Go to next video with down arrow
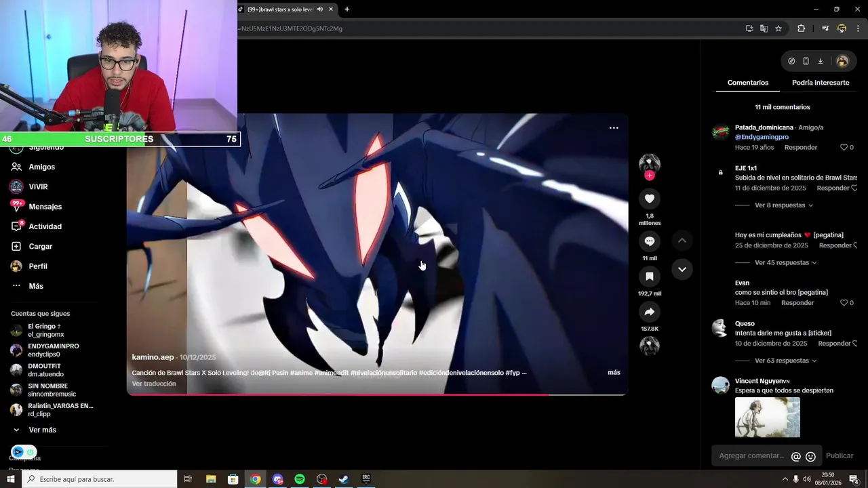Screen dimensions: 868x488 point(682,269)
